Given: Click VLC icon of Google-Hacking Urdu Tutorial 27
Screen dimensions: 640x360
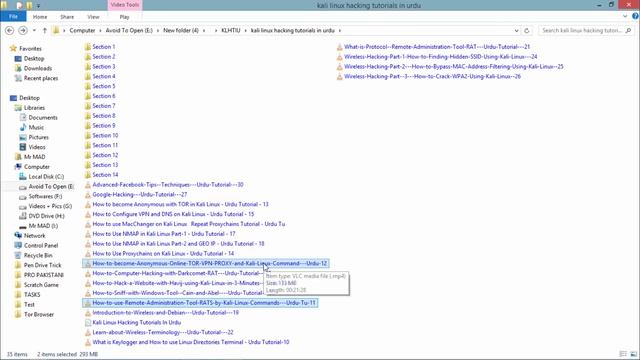Looking at the screenshot, I should coord(88,195).
